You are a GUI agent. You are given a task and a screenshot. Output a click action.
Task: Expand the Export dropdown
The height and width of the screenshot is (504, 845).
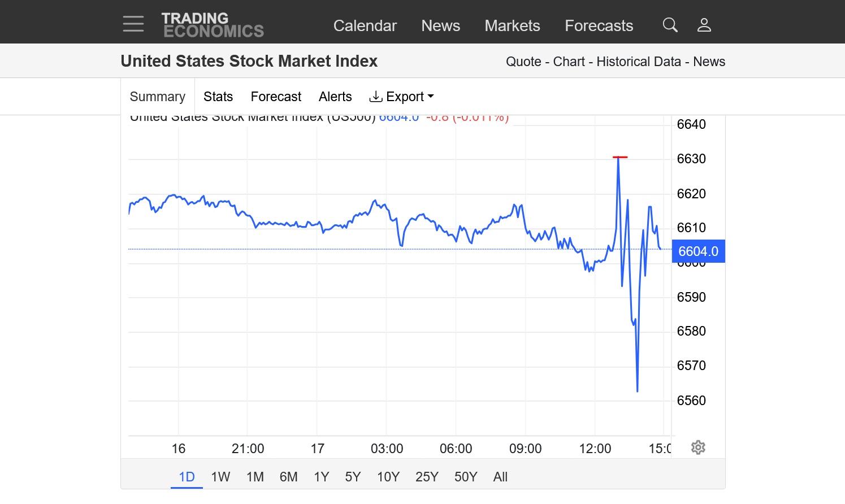pos(401,97)
